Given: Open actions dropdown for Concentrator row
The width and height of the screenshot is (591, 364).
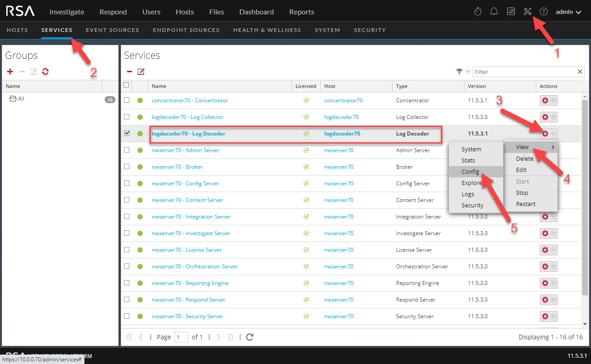Looking at the screenshot, I should [554, 101].
